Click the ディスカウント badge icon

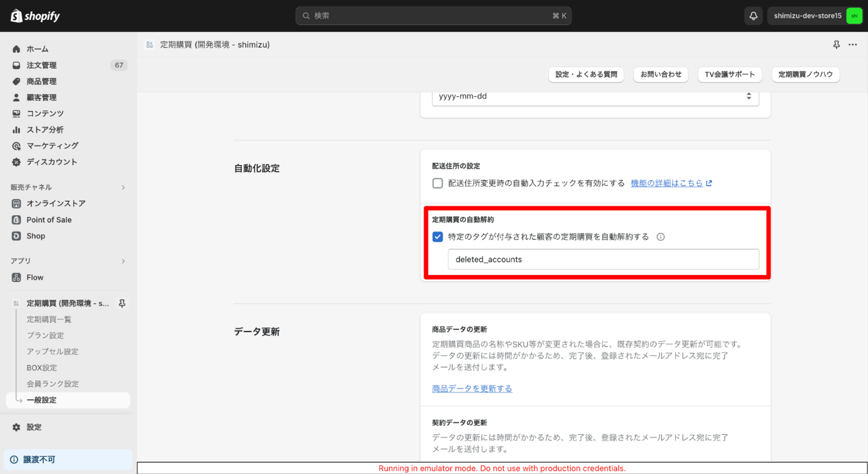[x=16, y=162]
